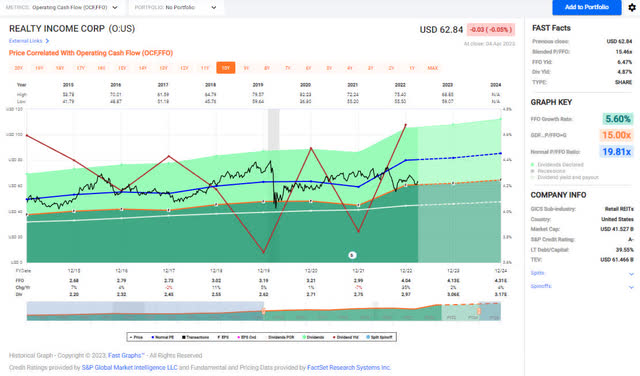Open the settings gear icon
The image size is (640, 376).
coord(632,7)
